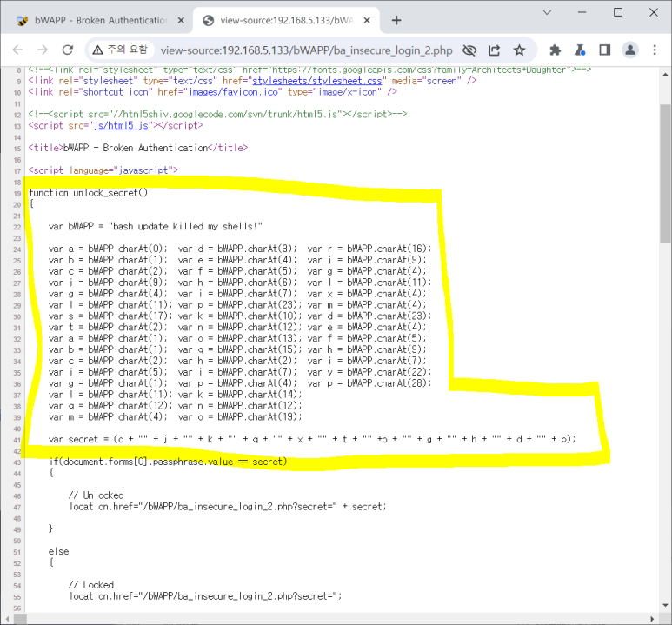Click the vertical scrollbar up arrow
672x625 pixels.
click(x=665, y=74)
